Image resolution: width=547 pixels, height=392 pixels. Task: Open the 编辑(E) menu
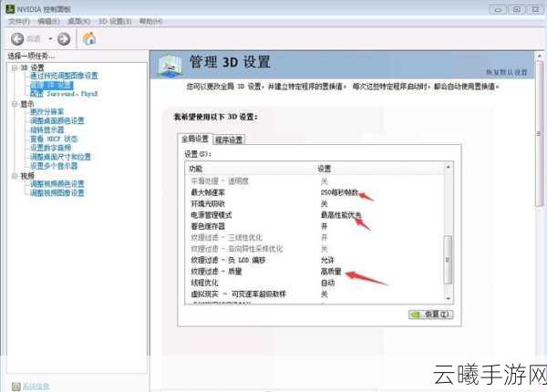pos(48,22)
